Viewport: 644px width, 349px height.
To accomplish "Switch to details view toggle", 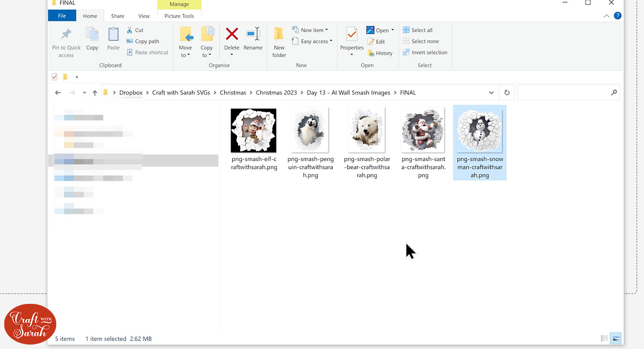I will pos(605,338).
